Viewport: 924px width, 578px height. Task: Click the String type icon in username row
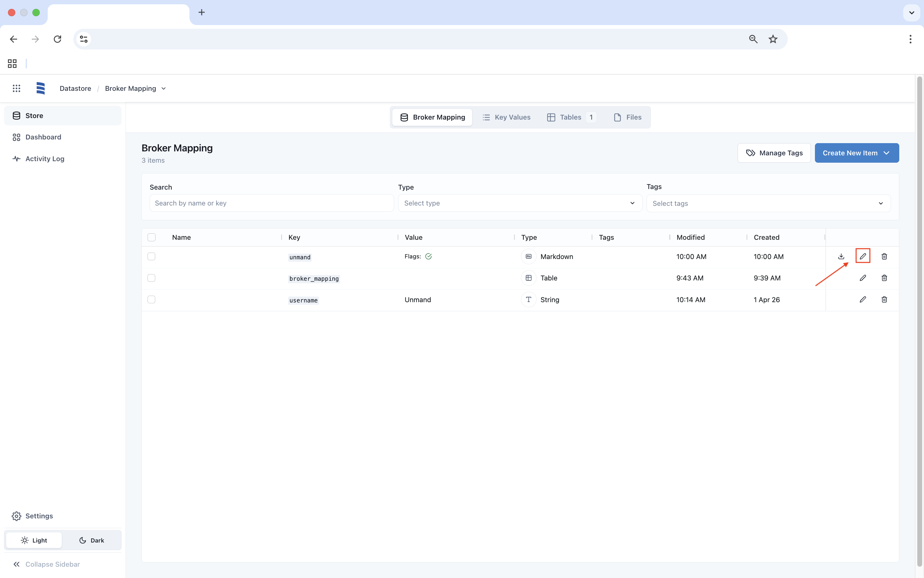(x=528, y=299)
